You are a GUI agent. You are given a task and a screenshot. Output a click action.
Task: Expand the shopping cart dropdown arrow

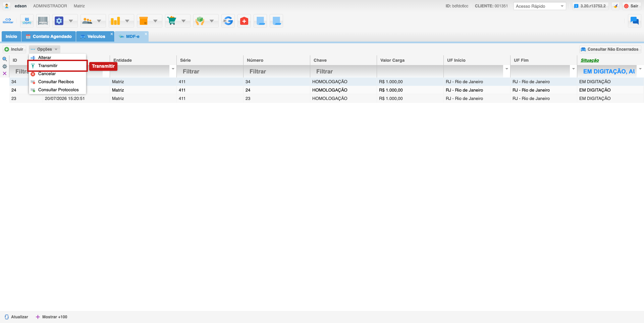pyautogui.click(x=183, y=21)
